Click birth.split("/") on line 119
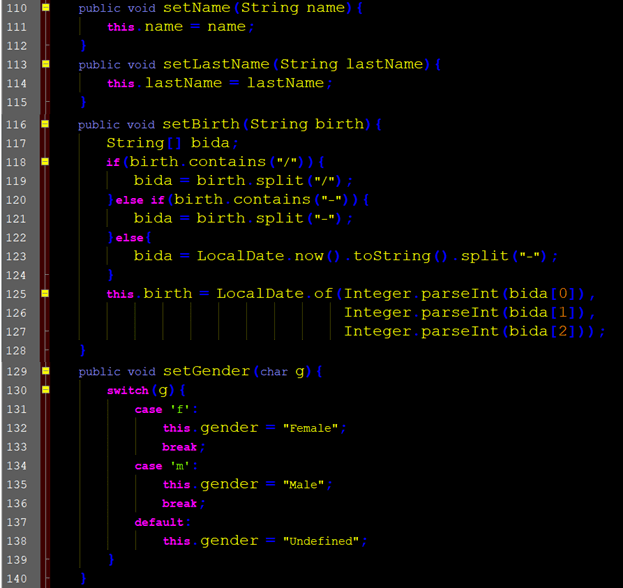Viewport: 623px width, 588px height. click(269, 181)
